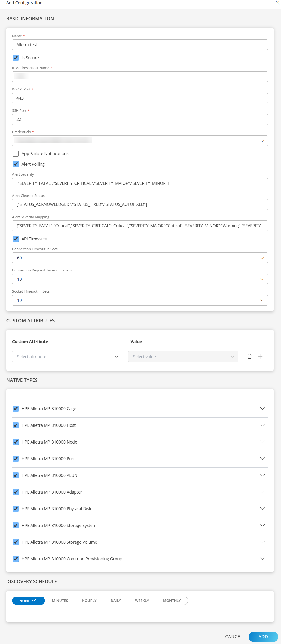Uncheck HPE Alletra MP B10000 Physical Disk
281x644 pixels.
tap(16, 508)
